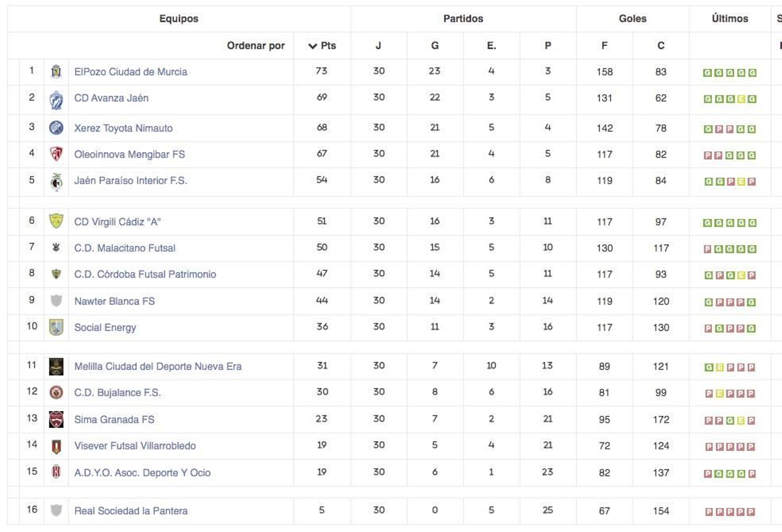This screenshot has height=532, width=782.
Task: Open the Ordenar por sorting options
Action: (x=256, y=45)
